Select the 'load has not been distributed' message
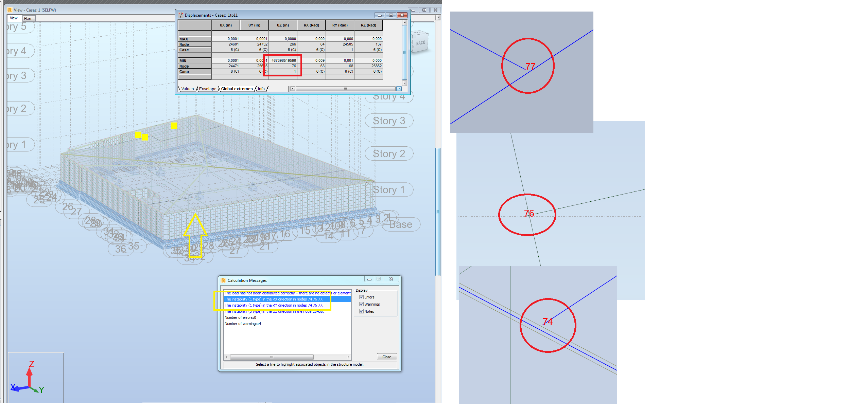 coord(288,293)
